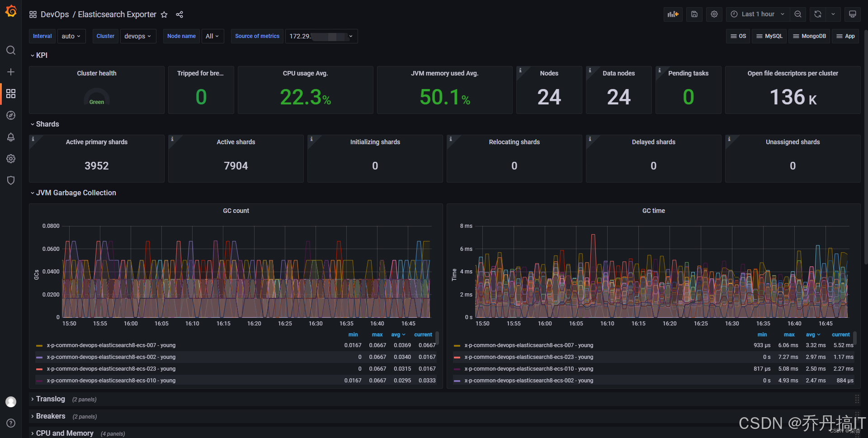Image resolution: width=868 pixels, height=438 pixels.
Task: Open the Grafana home logo
Action: click(x=11, y=11)
